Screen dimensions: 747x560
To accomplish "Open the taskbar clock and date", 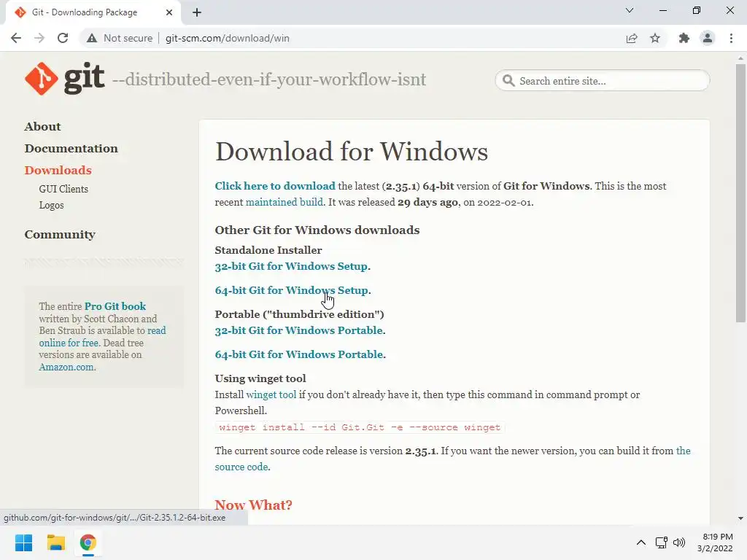I will (716, 542).
